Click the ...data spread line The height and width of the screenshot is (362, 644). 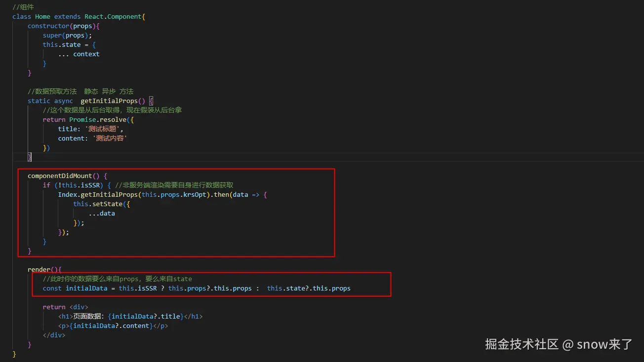[102, 213]
